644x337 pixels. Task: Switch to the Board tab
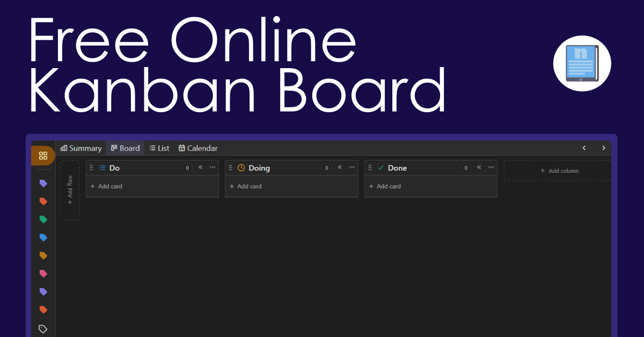click(125, 148)
